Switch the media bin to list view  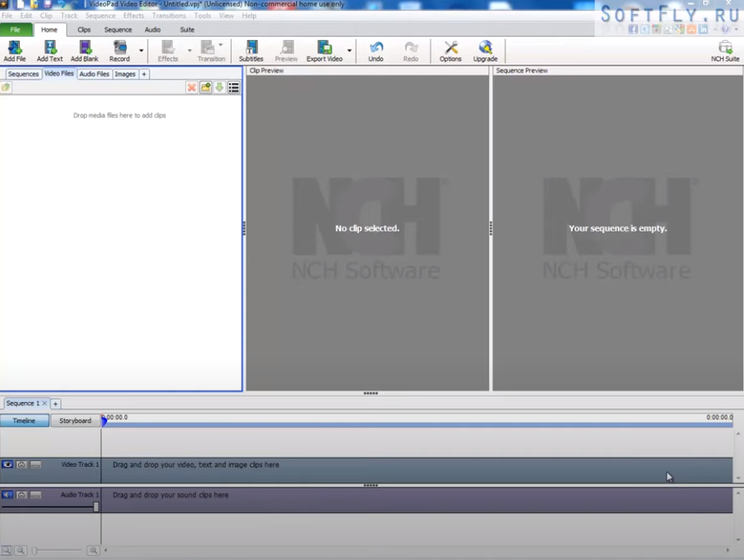point(234,87)
